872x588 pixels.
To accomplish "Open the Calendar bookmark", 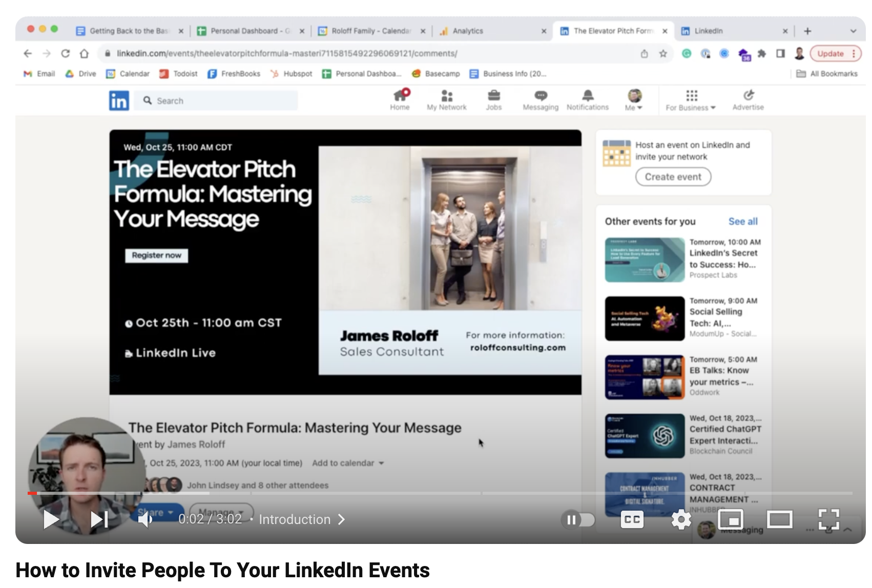I will click(x=128, y=74).
